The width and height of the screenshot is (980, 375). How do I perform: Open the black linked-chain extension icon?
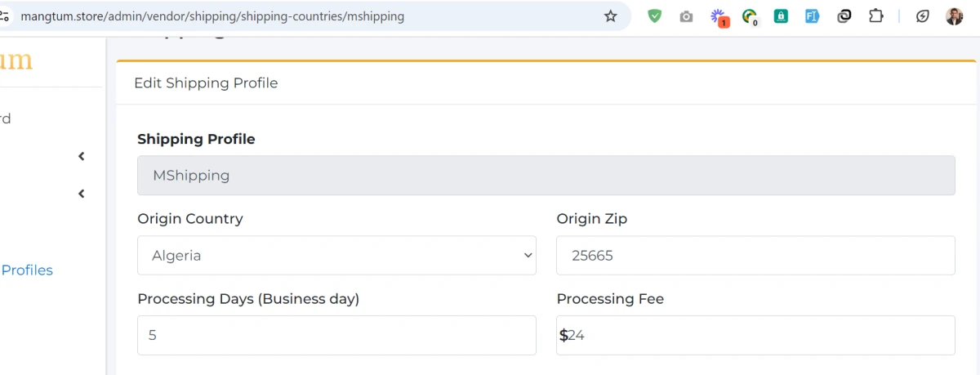point(844,16)
